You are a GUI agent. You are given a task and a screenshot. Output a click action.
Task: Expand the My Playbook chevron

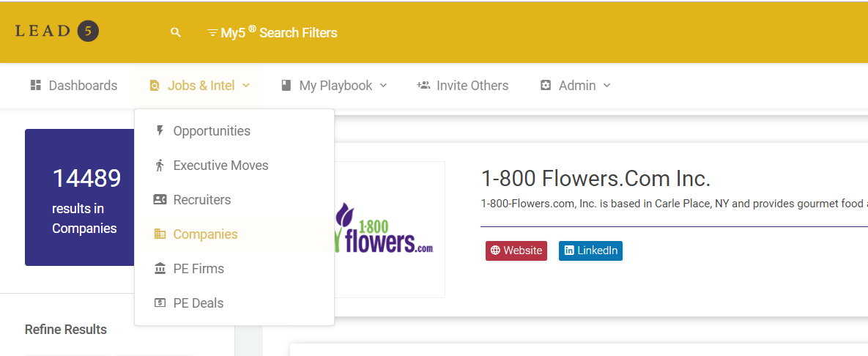(383, 85)
